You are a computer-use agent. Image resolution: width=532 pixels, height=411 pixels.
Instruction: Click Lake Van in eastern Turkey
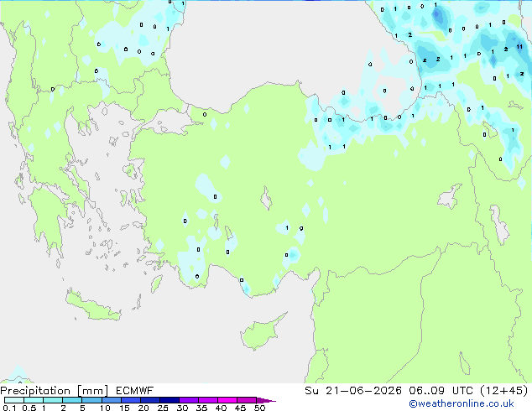pyautogui.click(x=450, y=196)
